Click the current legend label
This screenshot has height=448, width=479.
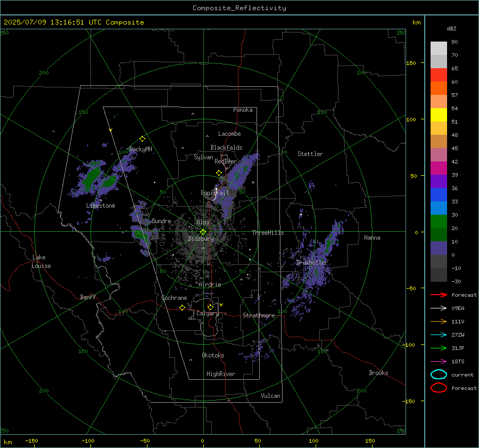tap(462, 374)
